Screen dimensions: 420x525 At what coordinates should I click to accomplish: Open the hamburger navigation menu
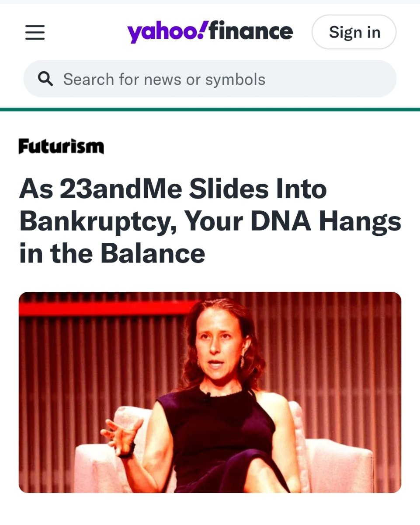click(x=35, y=32)
